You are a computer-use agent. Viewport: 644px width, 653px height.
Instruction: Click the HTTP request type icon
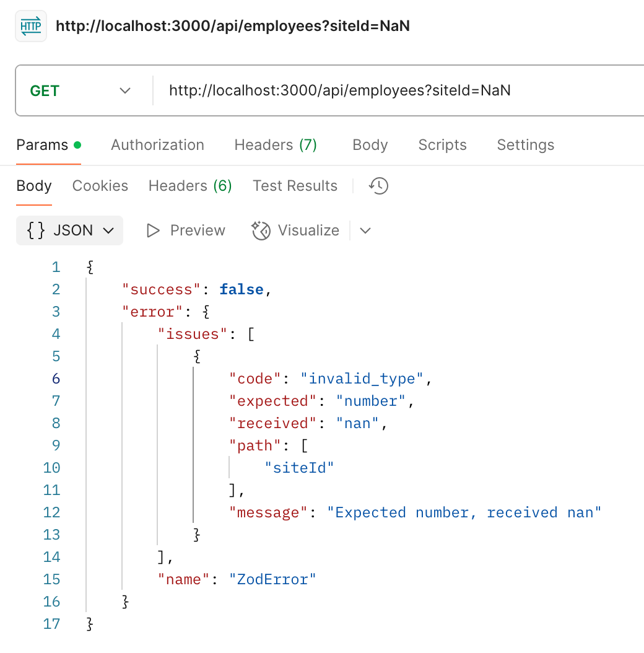(x=31, y=26)
